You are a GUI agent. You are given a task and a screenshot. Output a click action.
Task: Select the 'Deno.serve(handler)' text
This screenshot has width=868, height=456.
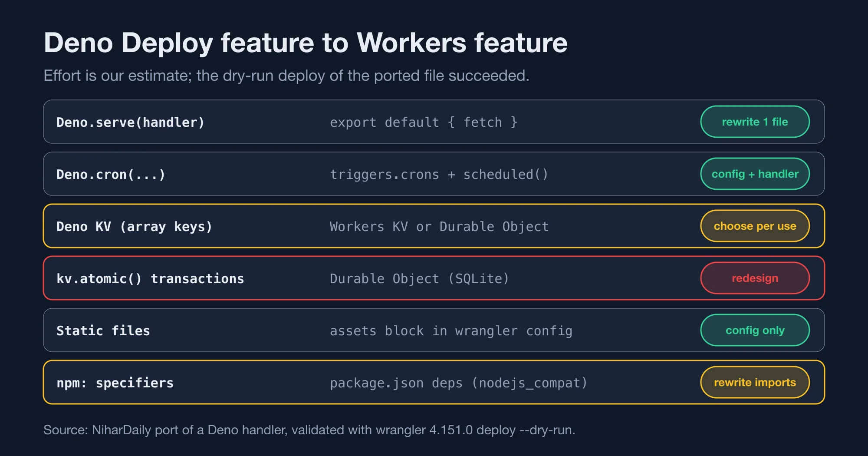coord(131,122)
